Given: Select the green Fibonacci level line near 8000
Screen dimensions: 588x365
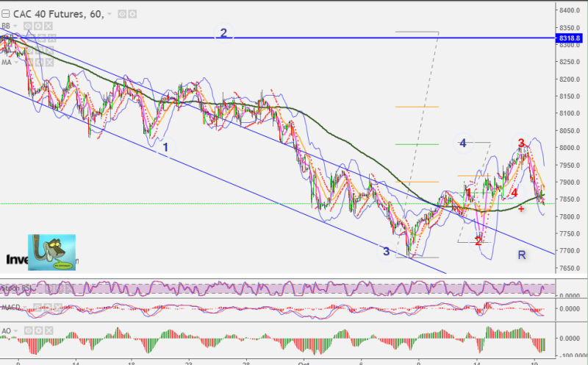Looking at the screenshot, I should point(417,144).
